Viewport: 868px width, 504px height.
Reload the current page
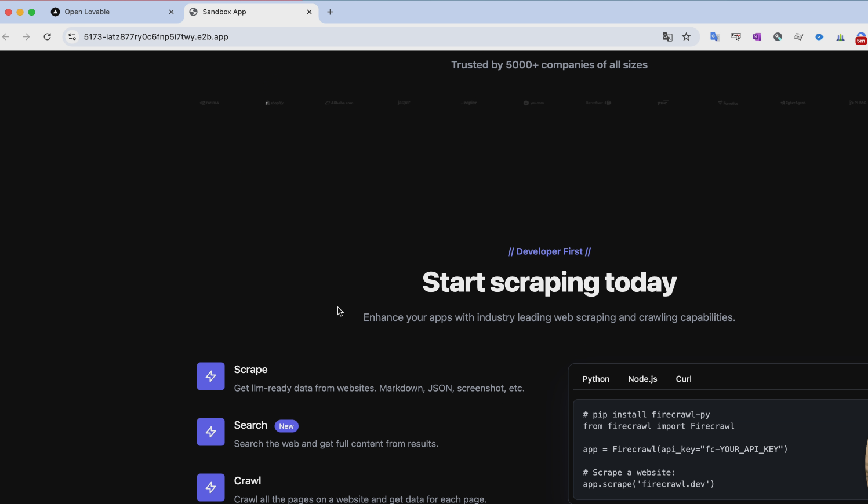point(48,36)
